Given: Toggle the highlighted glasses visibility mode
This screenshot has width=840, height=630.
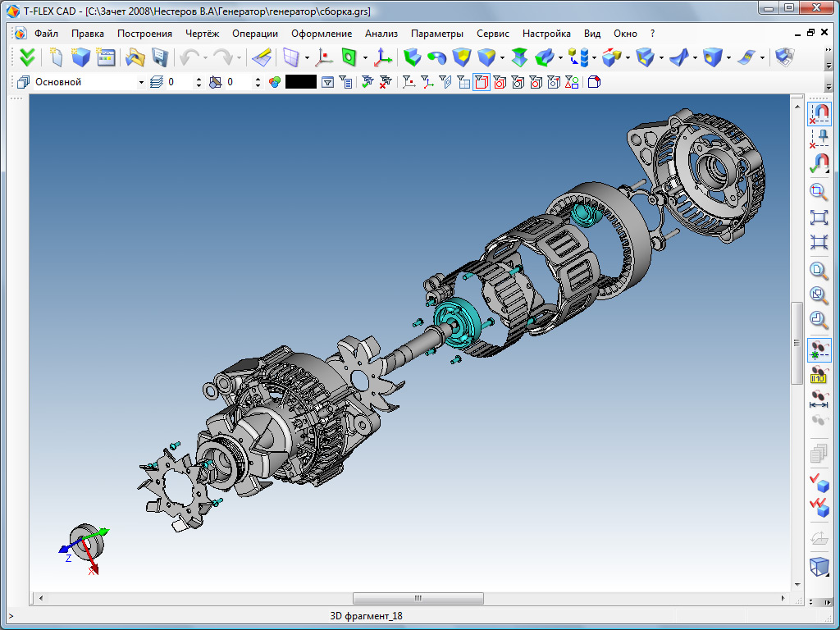Looking at the screenshot, I should (x=819, y=350).
